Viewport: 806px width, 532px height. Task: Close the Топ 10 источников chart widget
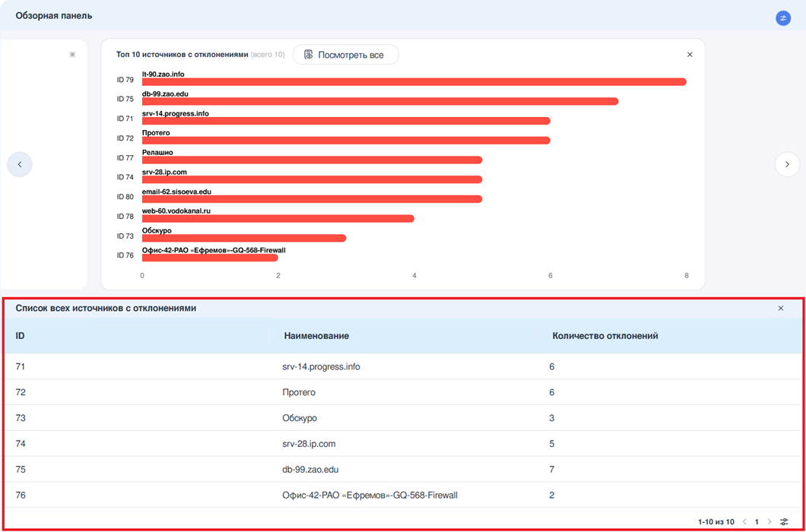[690, 55]
